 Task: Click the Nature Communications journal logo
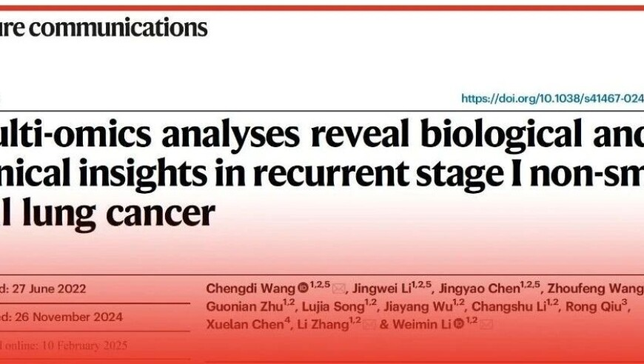coord(104,27)
